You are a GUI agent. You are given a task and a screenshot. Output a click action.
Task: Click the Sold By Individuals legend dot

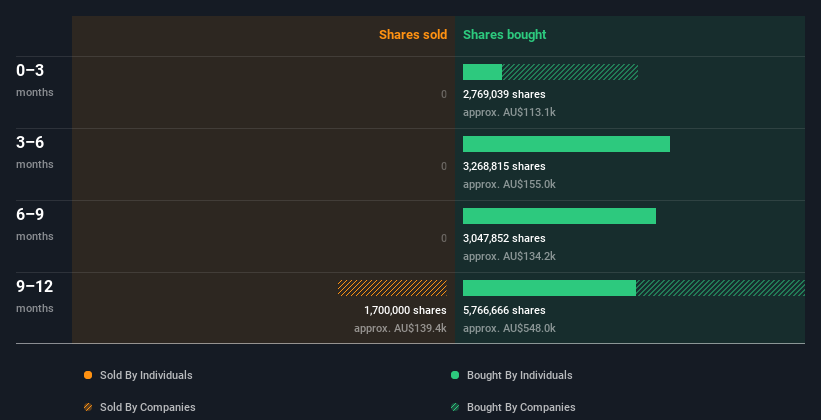pyautogui.click(x=88, y=375)
